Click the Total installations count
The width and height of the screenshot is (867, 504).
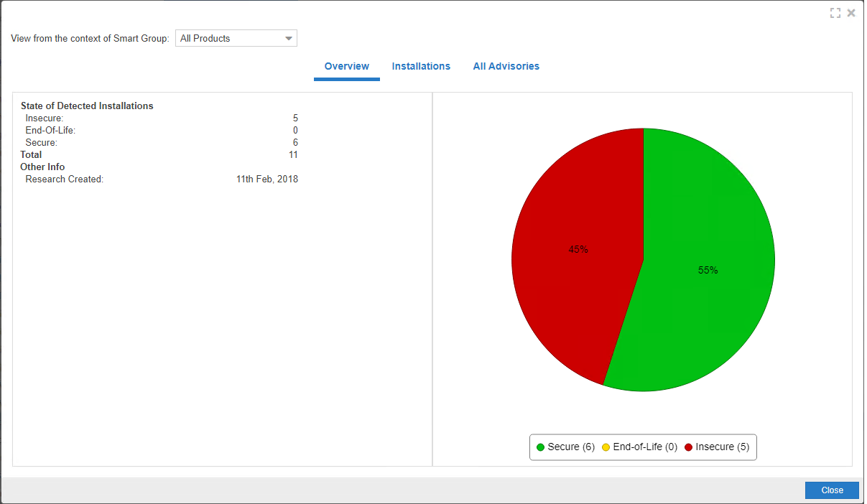tap(293, 154)
